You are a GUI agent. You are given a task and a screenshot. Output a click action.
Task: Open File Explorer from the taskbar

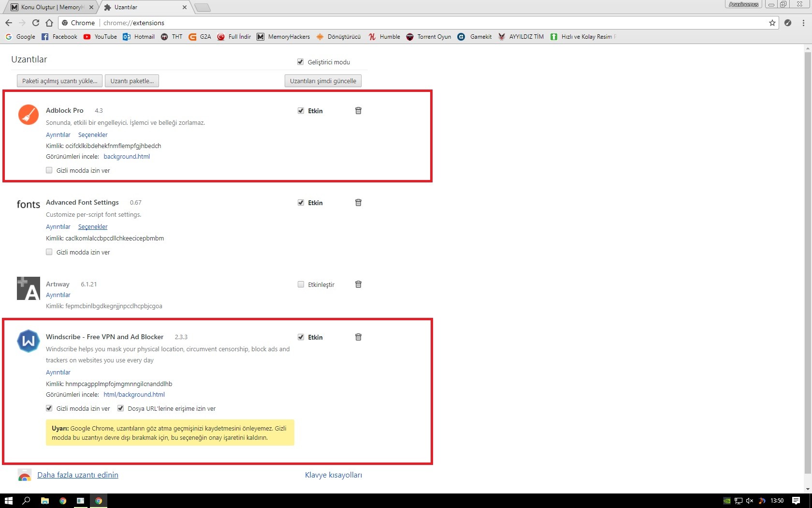(45, 501)
